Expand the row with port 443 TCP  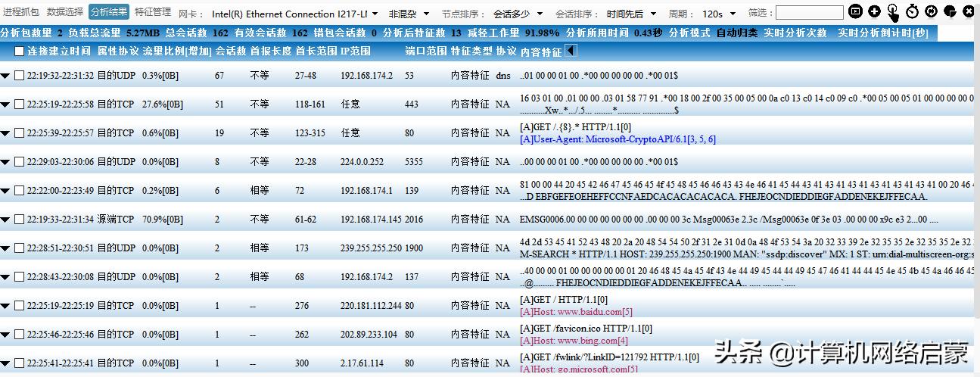(6, 104)
